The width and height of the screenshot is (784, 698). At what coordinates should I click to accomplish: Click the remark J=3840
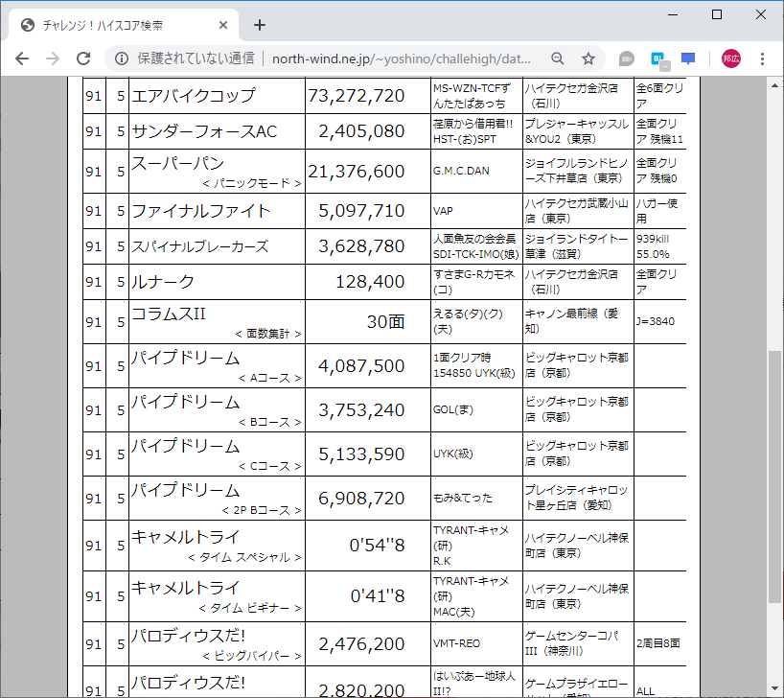655,321
